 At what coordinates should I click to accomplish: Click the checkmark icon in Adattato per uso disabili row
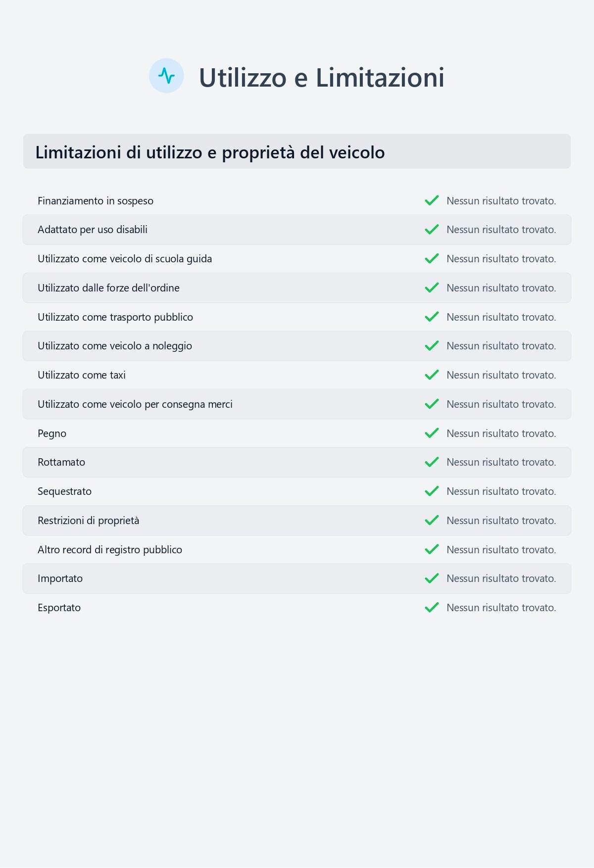point(432,230)
